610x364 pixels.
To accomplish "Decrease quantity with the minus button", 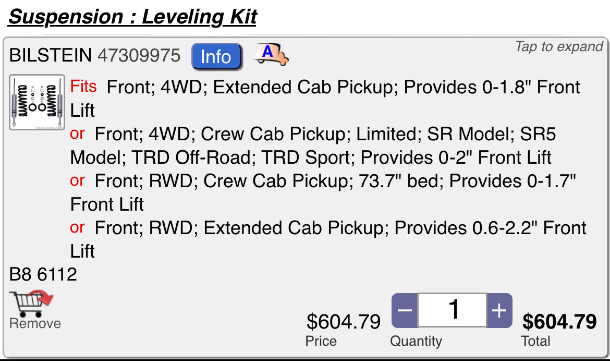I will tap(405, 310).
